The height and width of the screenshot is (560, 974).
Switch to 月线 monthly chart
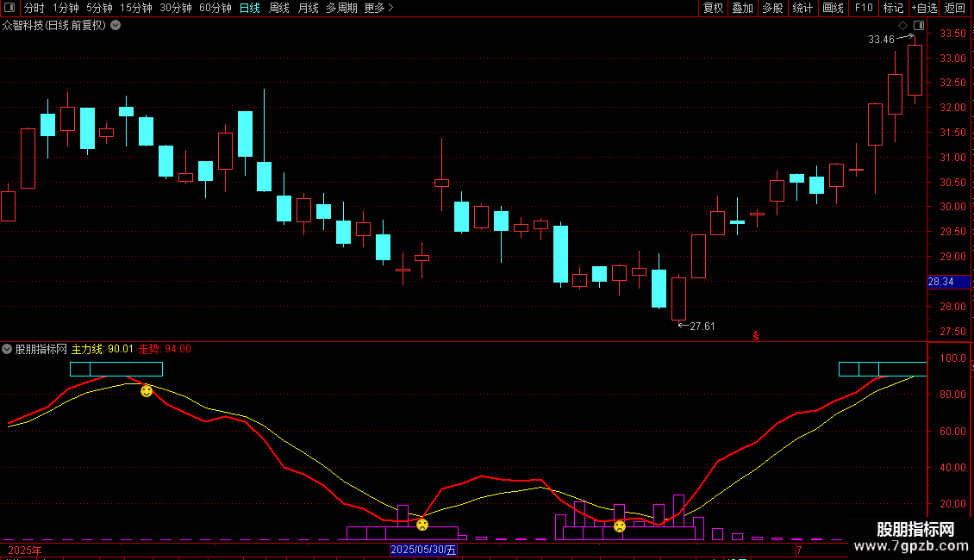click(x=308, y=8)
